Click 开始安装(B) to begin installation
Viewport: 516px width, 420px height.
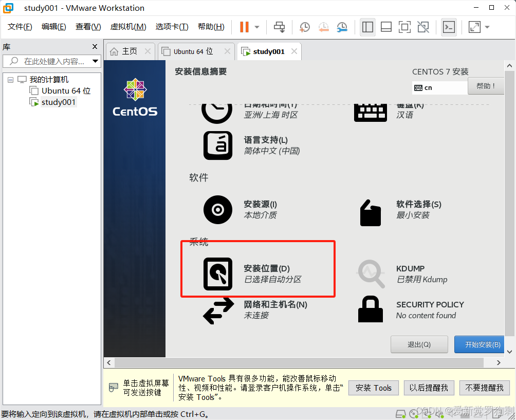coord(480,344)
